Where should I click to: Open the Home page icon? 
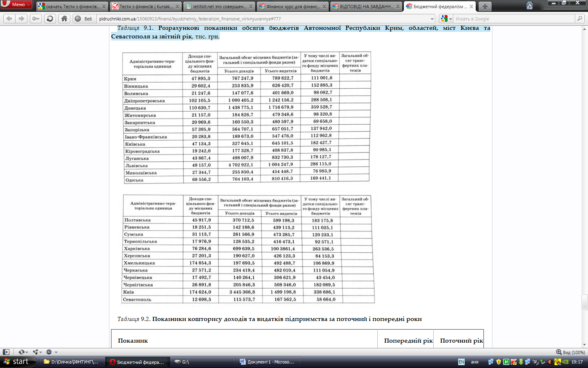tap(64, 19)
